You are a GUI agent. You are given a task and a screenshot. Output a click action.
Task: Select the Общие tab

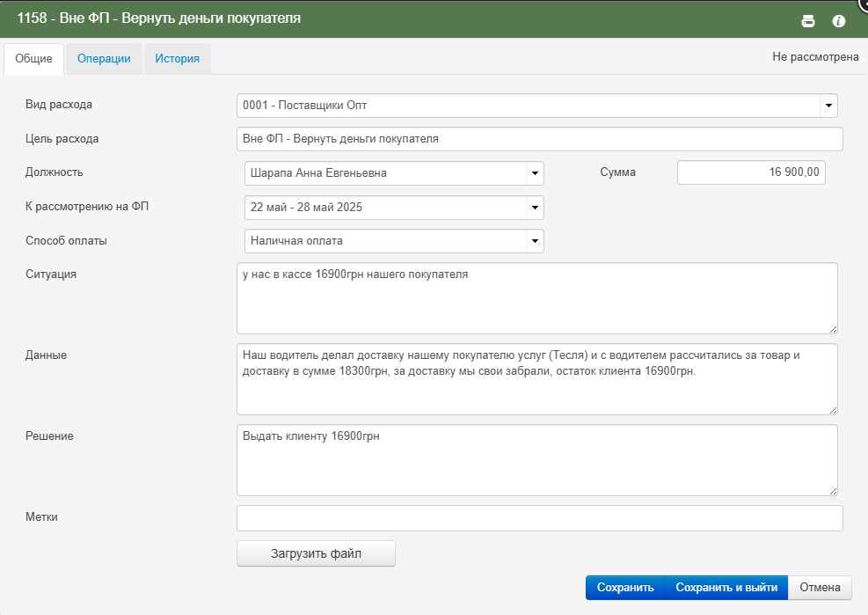point(33,59)
